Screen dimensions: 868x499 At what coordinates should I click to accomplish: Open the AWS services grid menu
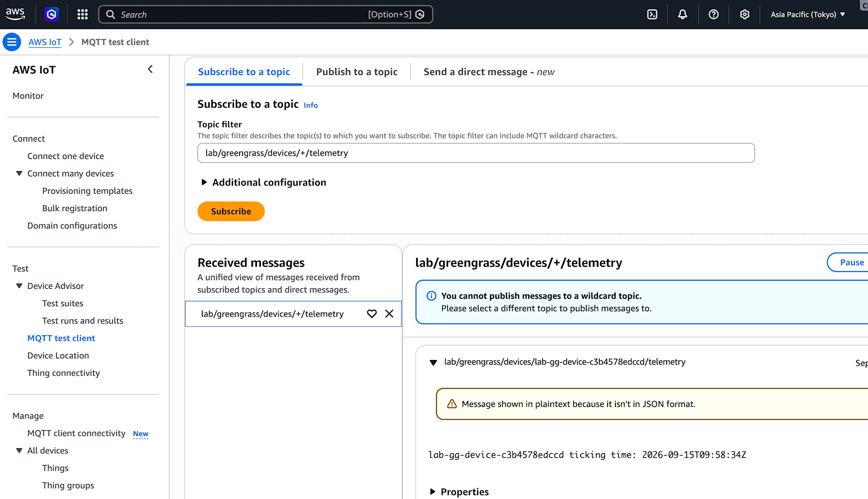(x=82, y=14)
